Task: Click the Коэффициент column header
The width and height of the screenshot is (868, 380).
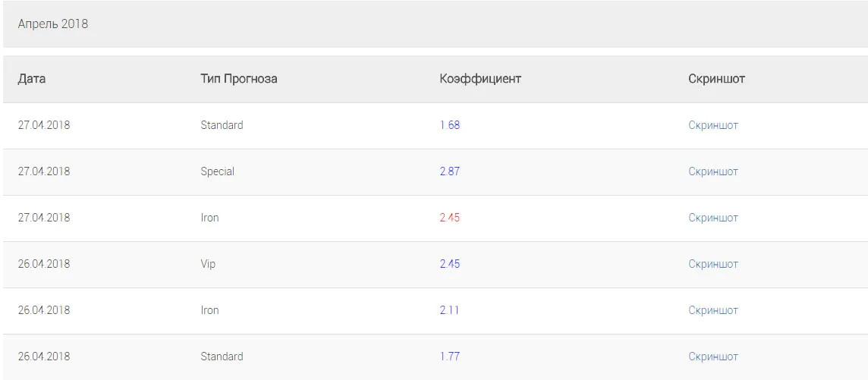Action: (480, 79)
